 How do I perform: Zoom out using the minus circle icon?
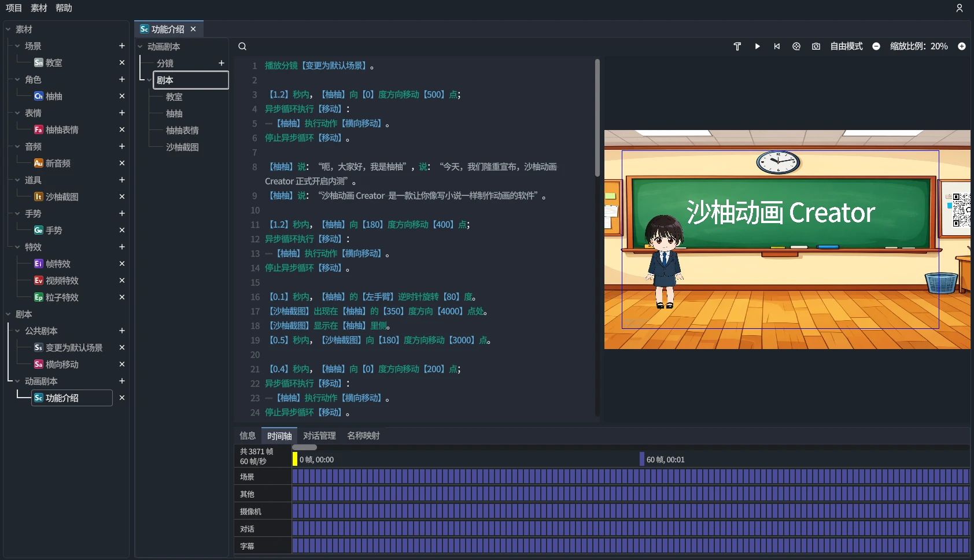(x=876, y=46)
